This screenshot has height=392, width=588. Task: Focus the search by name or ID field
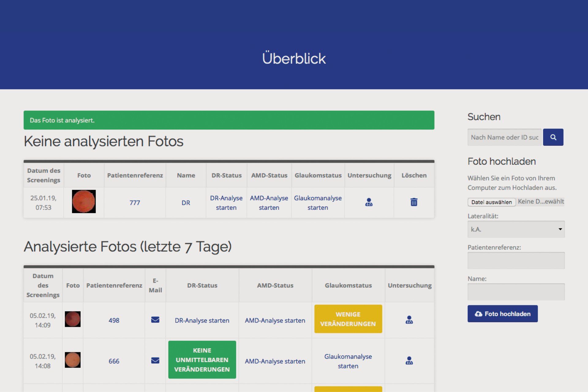click(x=504, y=137)
